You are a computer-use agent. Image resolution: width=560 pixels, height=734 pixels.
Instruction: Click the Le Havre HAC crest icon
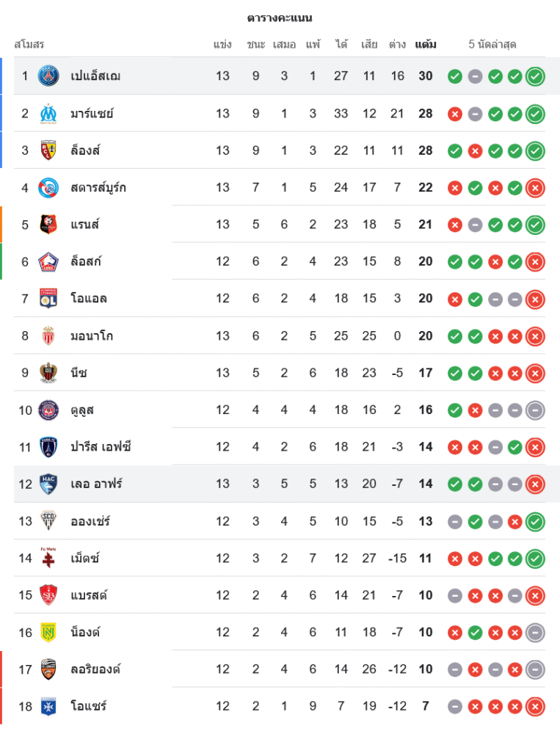[48, 484]
